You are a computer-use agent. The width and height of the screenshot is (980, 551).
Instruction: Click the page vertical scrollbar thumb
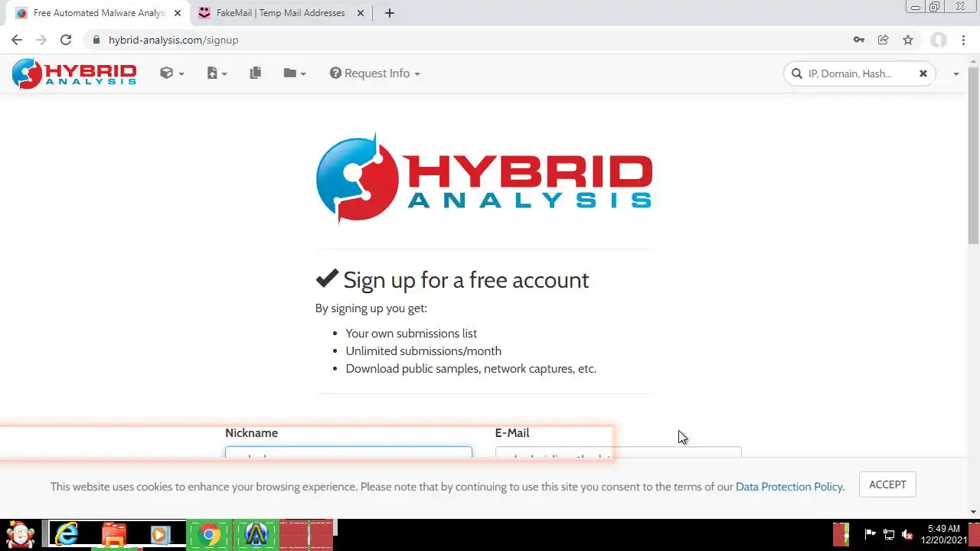[973, 157]
